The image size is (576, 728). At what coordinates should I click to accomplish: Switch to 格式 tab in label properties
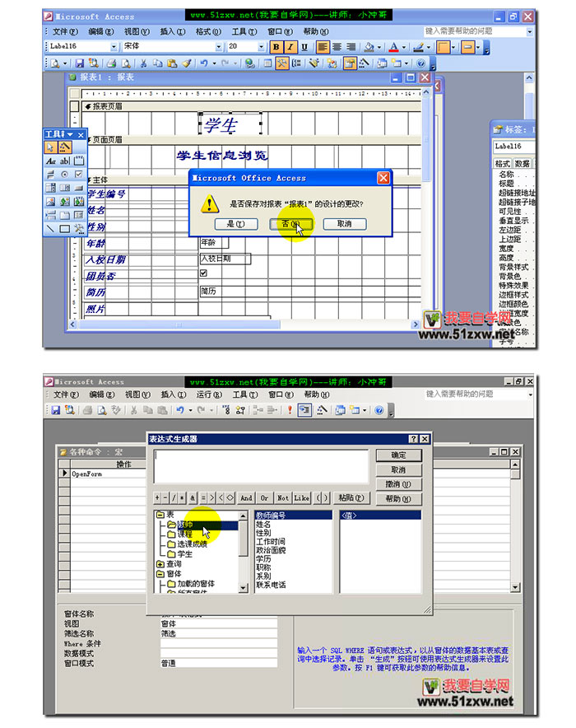(502, 163)
